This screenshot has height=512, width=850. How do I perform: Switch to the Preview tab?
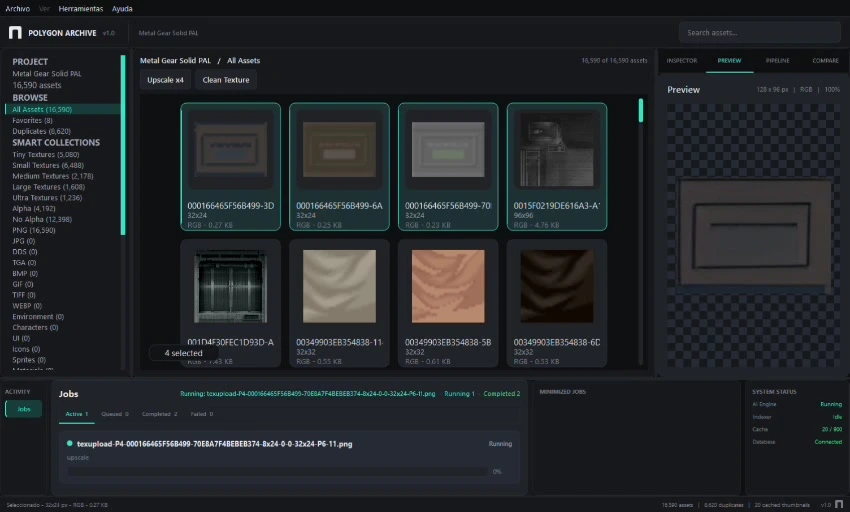[729, 61]
